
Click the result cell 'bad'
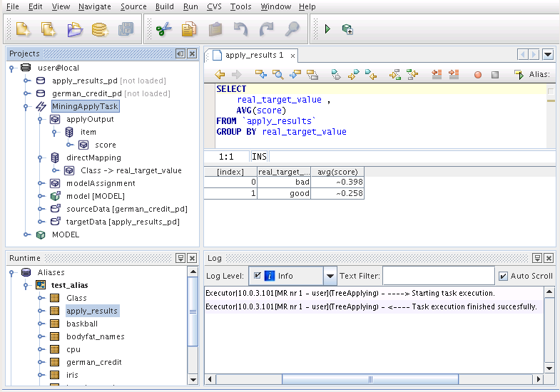pyautogui.click(x=284, y=182)
